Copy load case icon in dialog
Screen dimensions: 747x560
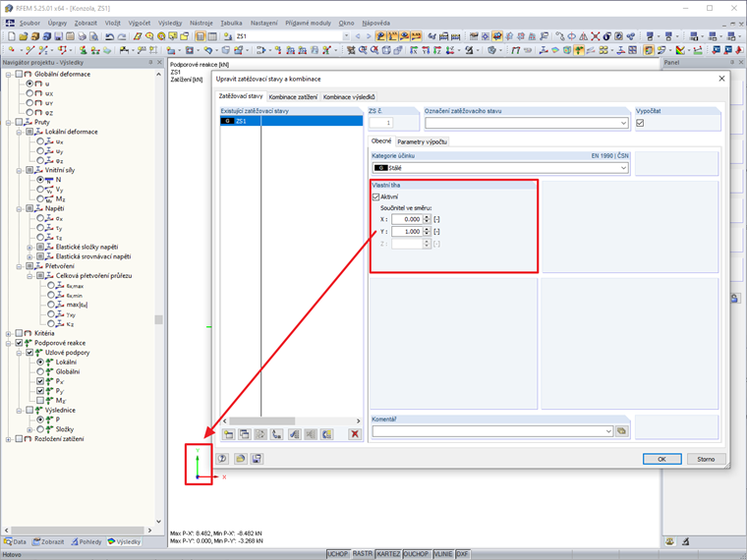click(245, 434)
